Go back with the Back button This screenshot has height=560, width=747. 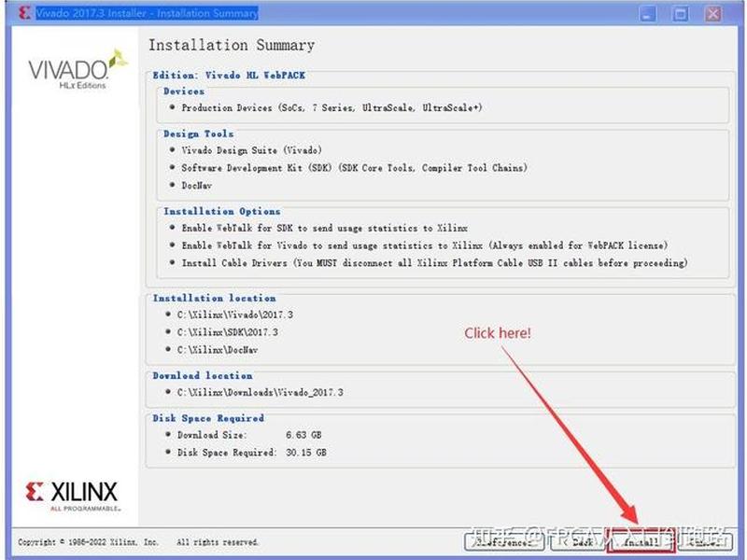tap(576, 541)
